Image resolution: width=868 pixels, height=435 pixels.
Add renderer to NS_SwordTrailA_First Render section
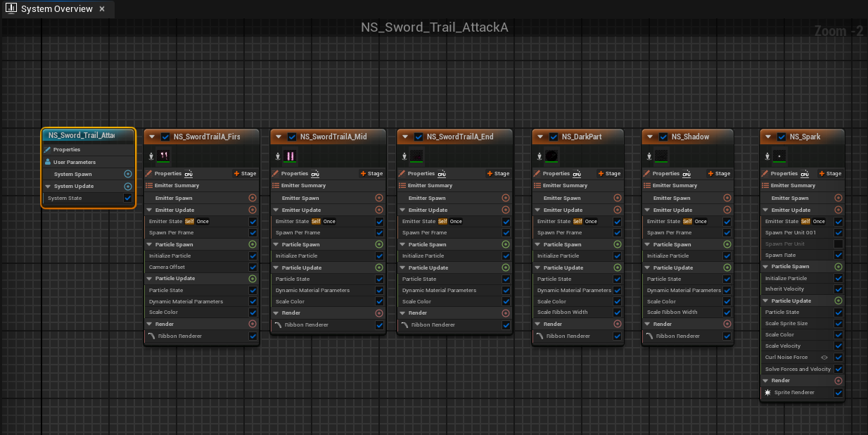tap(253, 324)
